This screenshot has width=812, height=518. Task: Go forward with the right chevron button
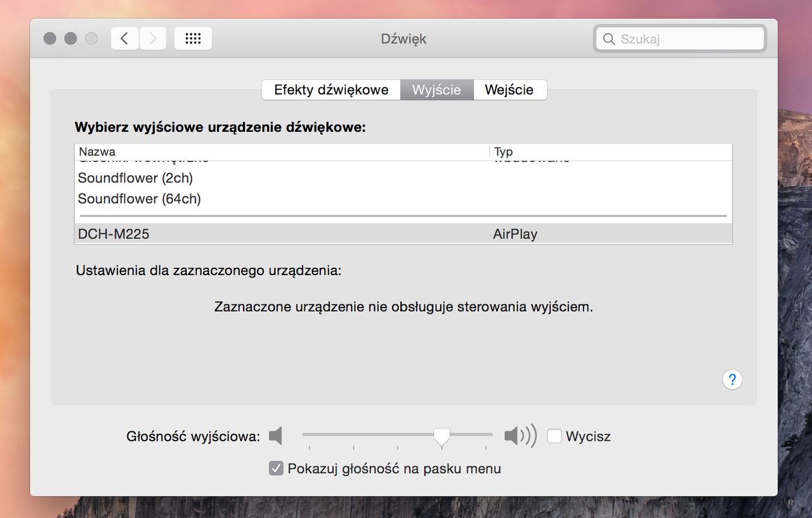[153, 39]
